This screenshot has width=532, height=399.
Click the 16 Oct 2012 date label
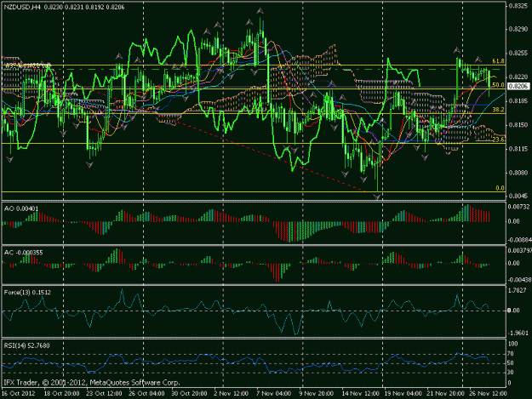[19, 394]
